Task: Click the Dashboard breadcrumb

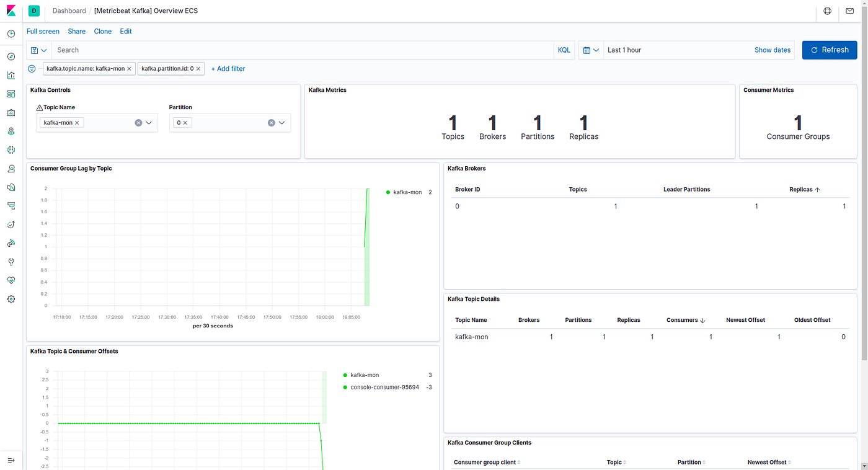Action: pos(69,11)
